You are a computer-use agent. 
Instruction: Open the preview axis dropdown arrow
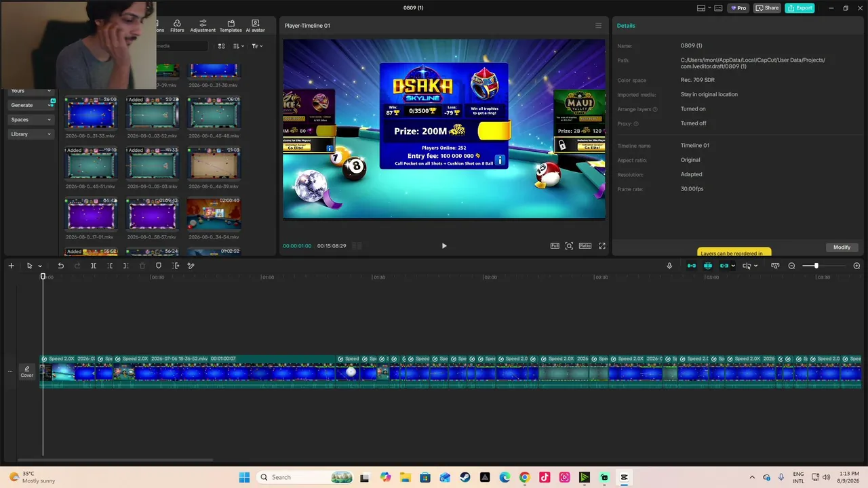click(755, 266)
